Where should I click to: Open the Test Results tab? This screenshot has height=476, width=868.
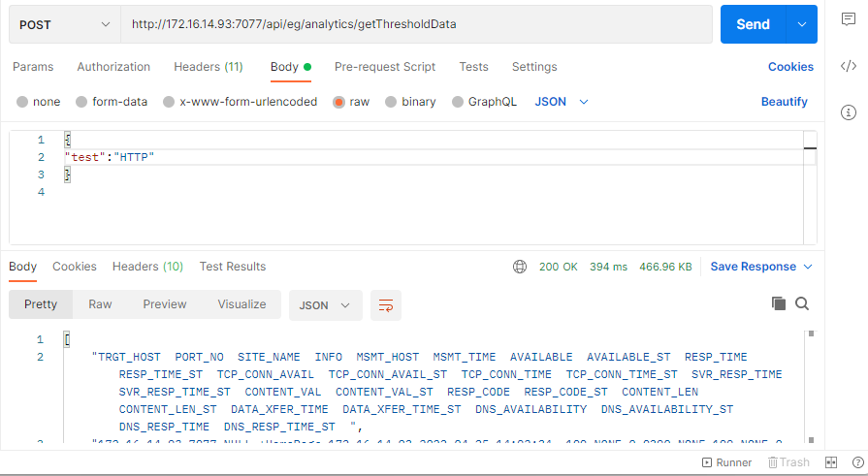tap(233, 267)
